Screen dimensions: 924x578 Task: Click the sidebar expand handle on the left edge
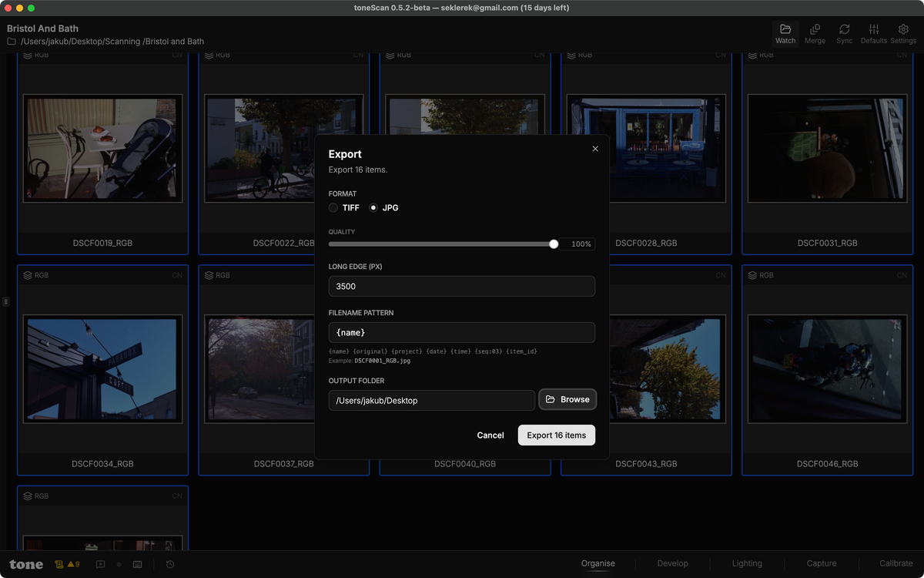point(5,302)
